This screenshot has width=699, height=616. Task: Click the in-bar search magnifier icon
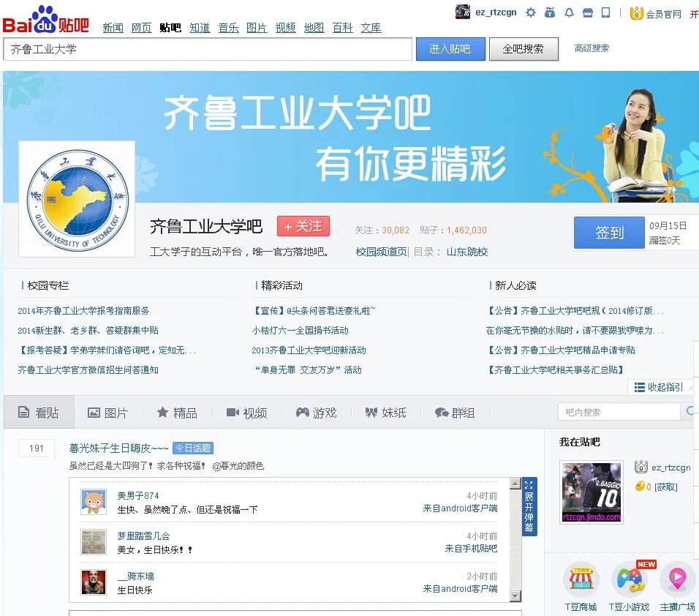tap(690, 411)
